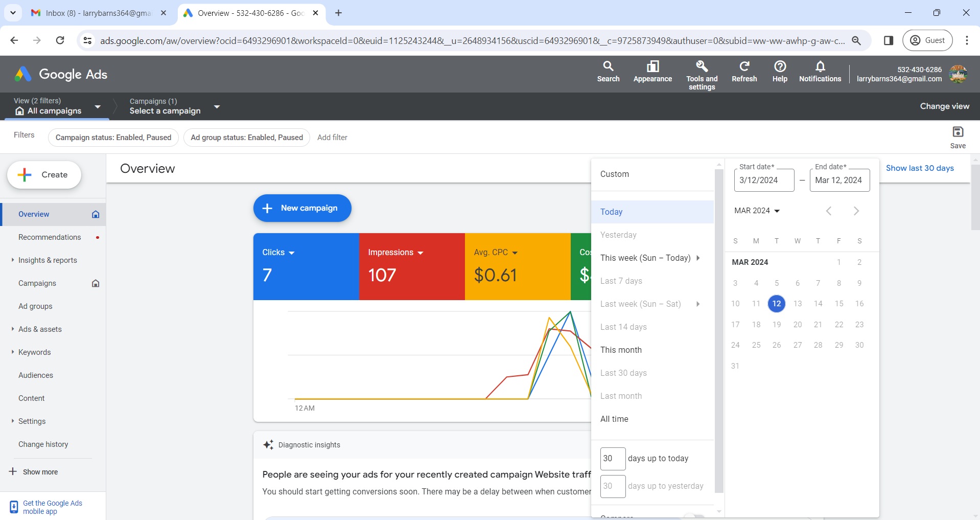This screenshot has height=520, width=980.
Task: Expand the All campaigns view dropdown
Action: click(98, 106)
